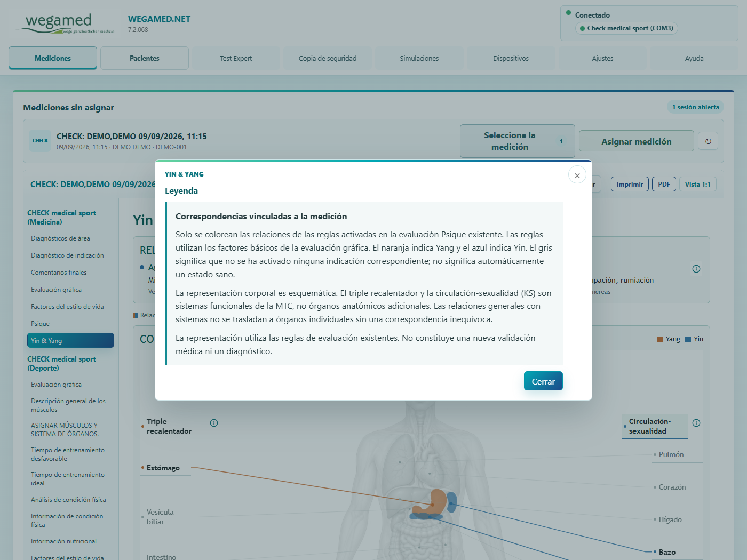Open info icon next to Triple recalentador

(214, 423)
